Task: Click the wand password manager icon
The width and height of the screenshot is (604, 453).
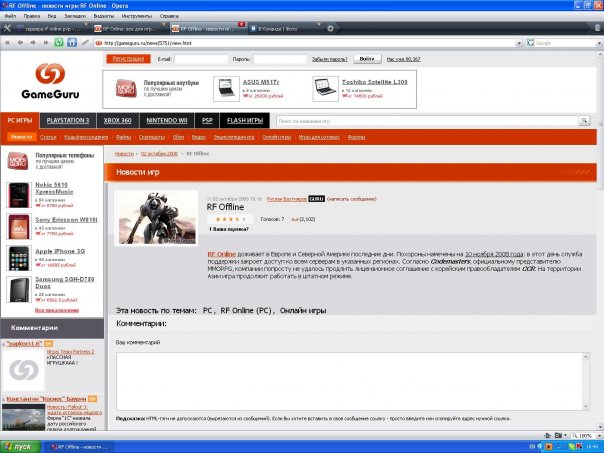Action: (85, 43)
